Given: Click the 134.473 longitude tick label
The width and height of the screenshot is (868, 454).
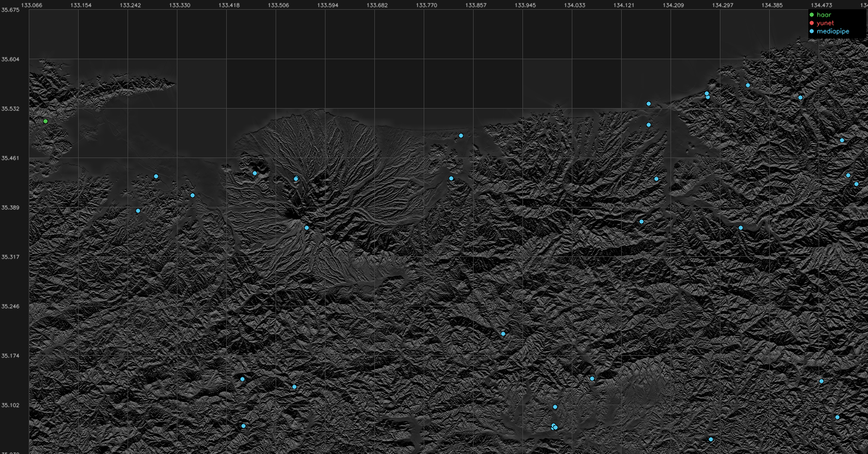Looking at the screenshot, I should [x=822, y=5].
